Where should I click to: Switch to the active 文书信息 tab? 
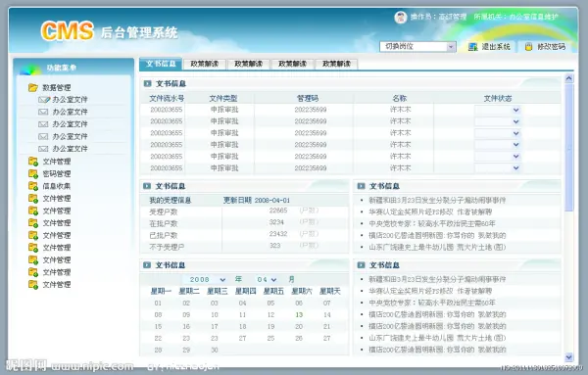[161, 64]
